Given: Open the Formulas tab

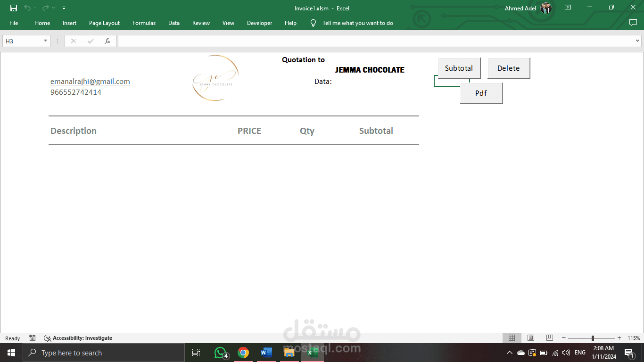Looking at the screenshot, I should 144,23.
